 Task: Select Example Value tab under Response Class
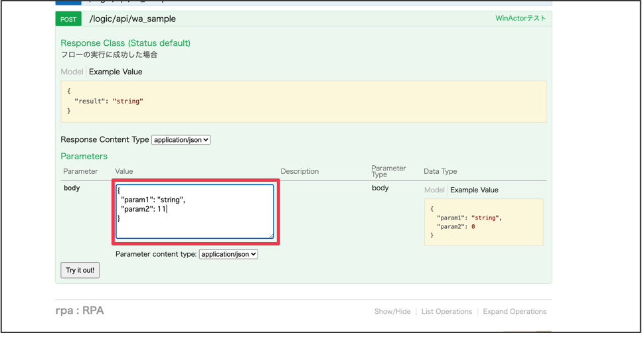pos(116,72)
